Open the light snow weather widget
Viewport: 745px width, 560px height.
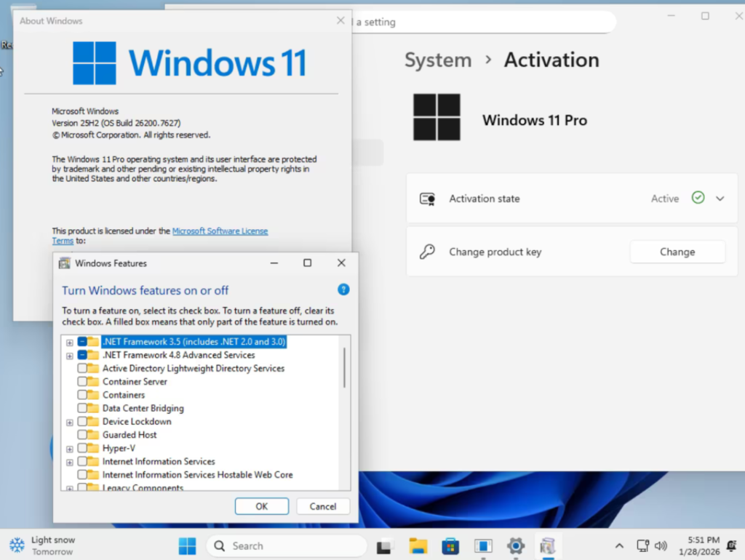click(42, 545)
